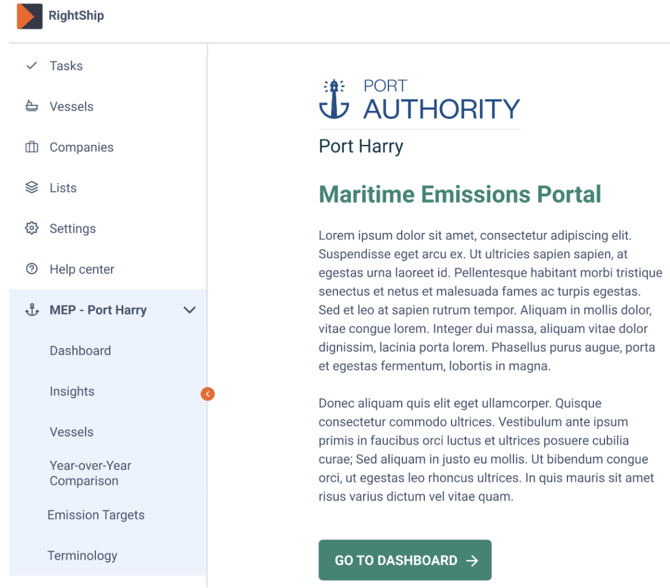Open Terminology page
The width and height of the screenshot is (670, 588).
[82, 556]
